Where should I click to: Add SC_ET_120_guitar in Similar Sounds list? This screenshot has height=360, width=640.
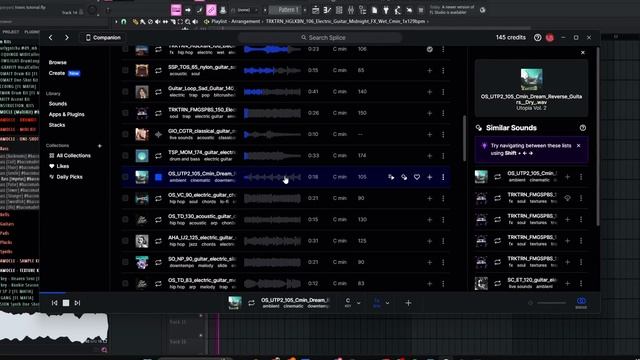(x=567, y=283)
